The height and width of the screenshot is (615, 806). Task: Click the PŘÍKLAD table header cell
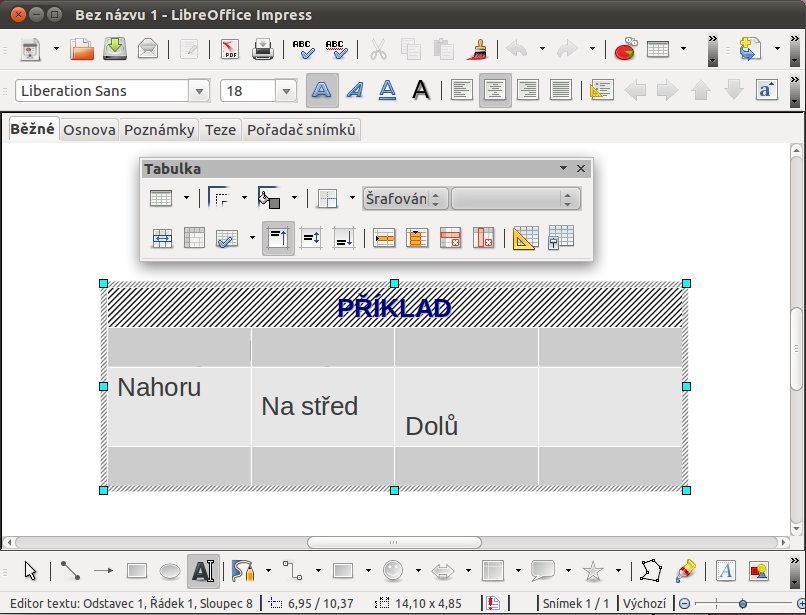coord(394,308)
